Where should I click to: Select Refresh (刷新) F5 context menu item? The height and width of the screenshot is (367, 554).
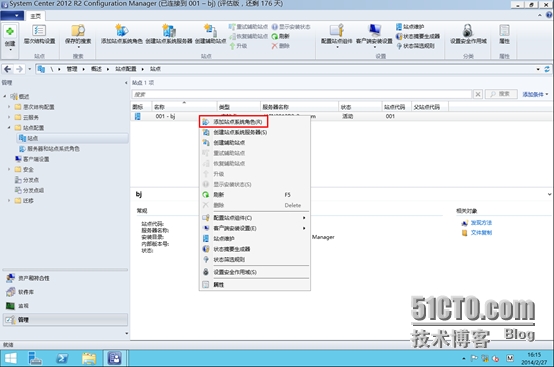click(x=255, y=195)
